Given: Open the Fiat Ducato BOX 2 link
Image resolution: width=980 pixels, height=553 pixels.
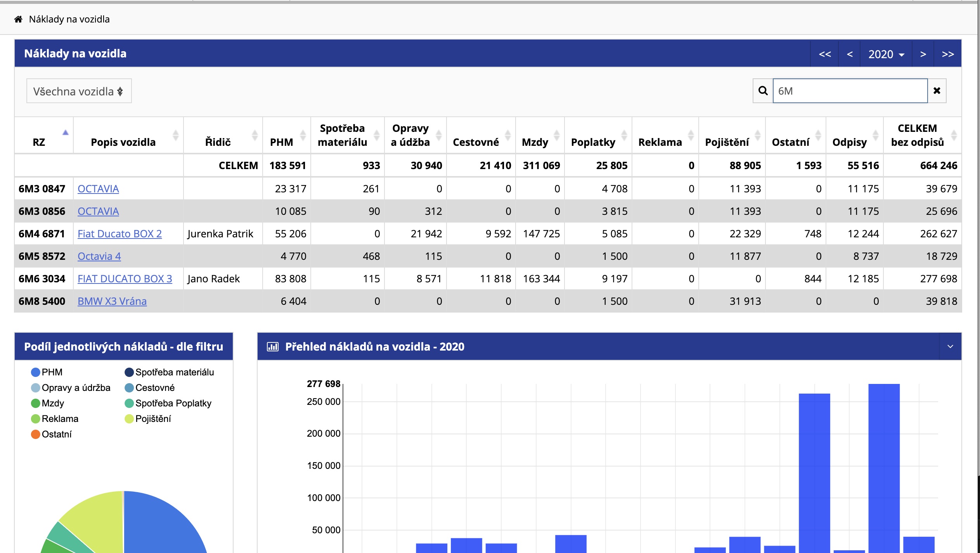Looking at the screenshot, I should tap(119, 234).
